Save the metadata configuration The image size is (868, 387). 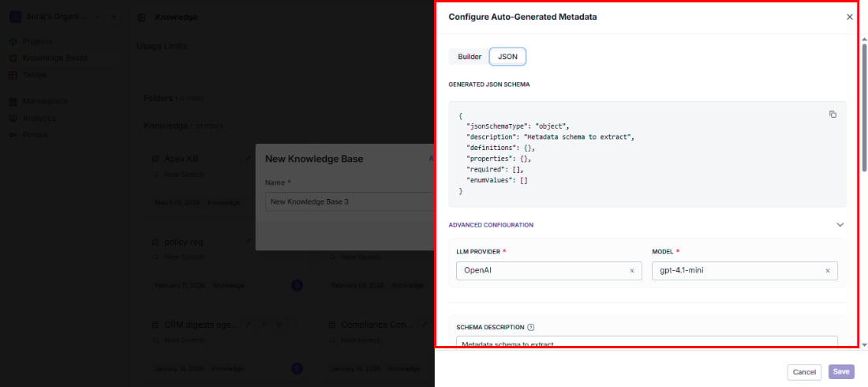841,372
